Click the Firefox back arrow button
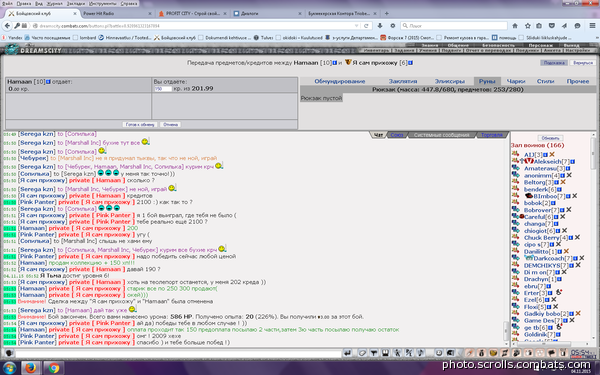Image resolution: width=600 pixels, height=375 pixels. [7, 26]
